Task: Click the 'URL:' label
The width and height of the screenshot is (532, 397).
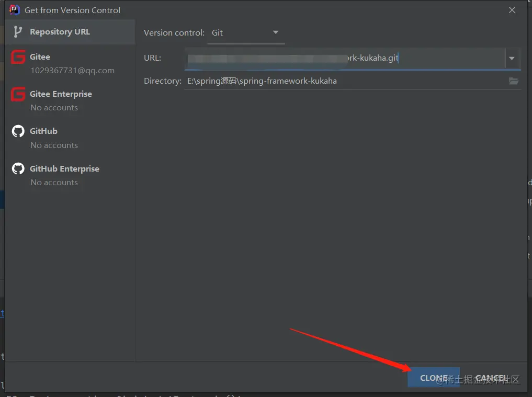Action: 152,58
